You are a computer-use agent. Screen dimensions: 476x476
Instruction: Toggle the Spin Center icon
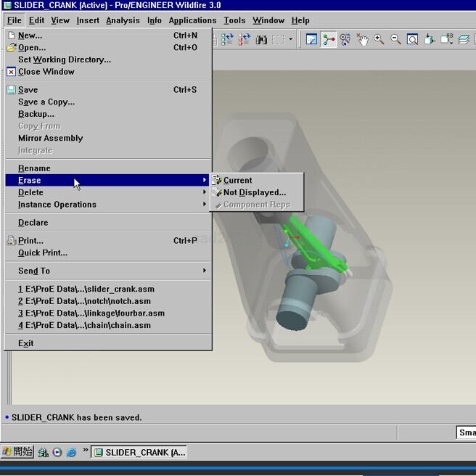(x=329, y=39)
